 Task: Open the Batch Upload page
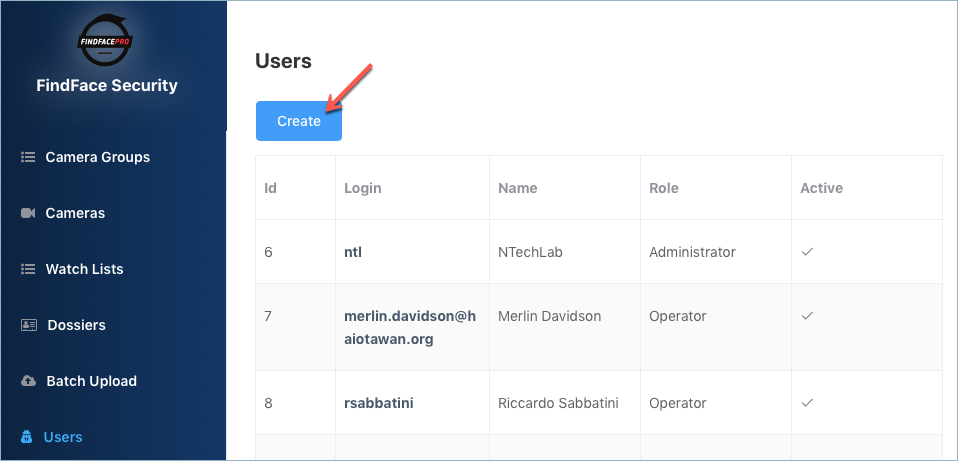pyautogui.click(x=92, y=381)
